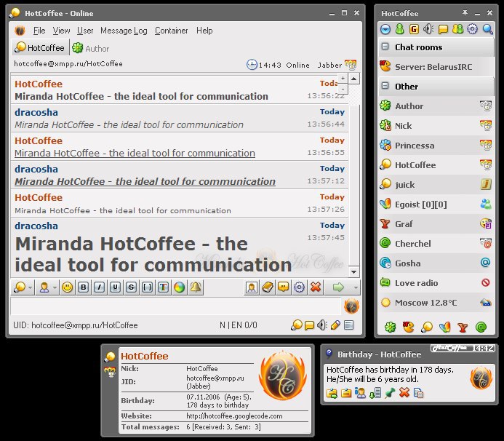Image resolution: width=504 pixels, height=441 pixels.
Task: Toggle offline contacts two-people icon
Action: 457,29
